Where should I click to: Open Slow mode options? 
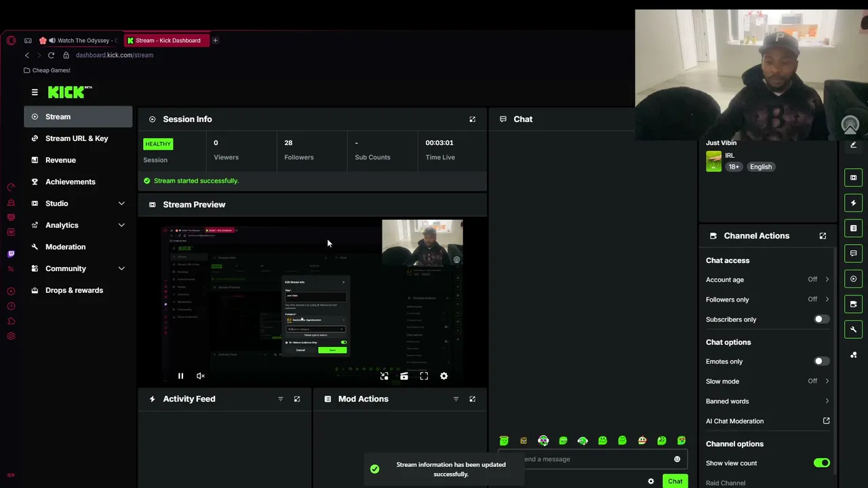pyautogui.click(x=768, y=382)
